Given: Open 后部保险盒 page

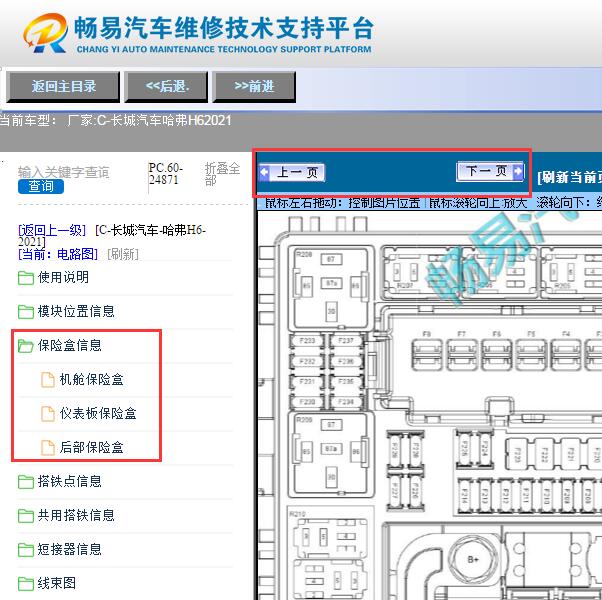Looking at the screenshot, I should click(x=91, y=447).
